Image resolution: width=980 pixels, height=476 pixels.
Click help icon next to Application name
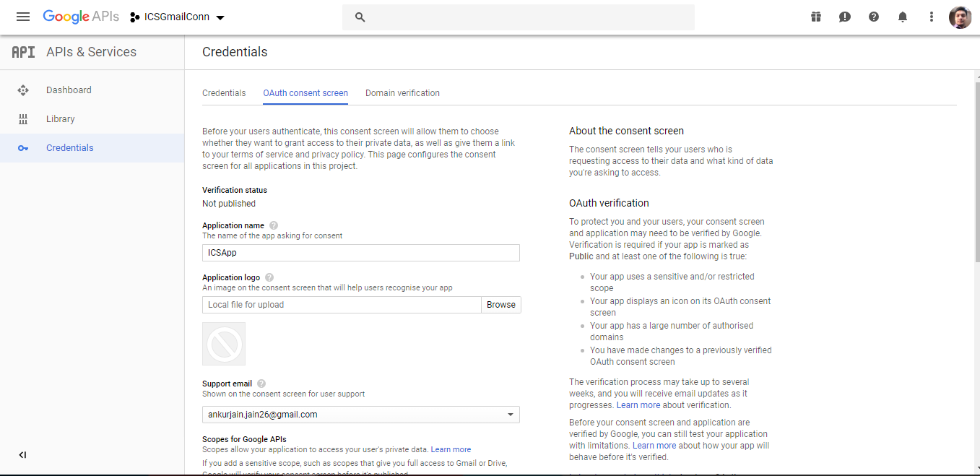[x=274, y=225]
